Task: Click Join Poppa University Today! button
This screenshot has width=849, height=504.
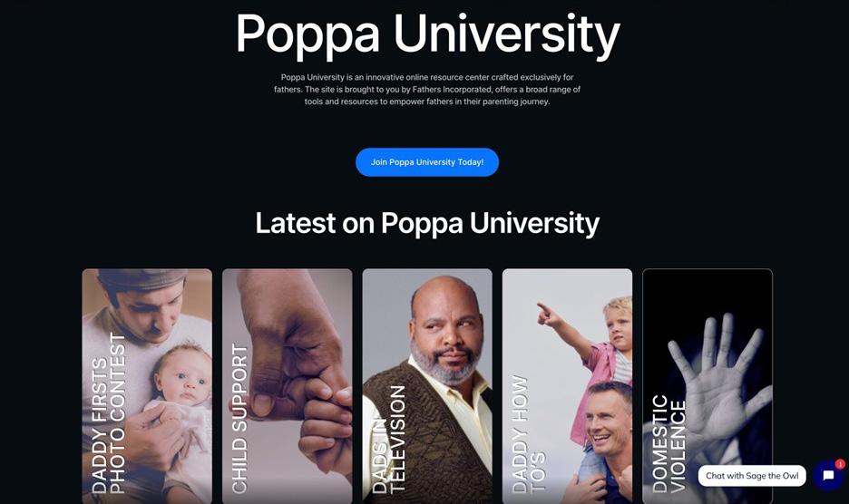Action: tap(426, 162)
